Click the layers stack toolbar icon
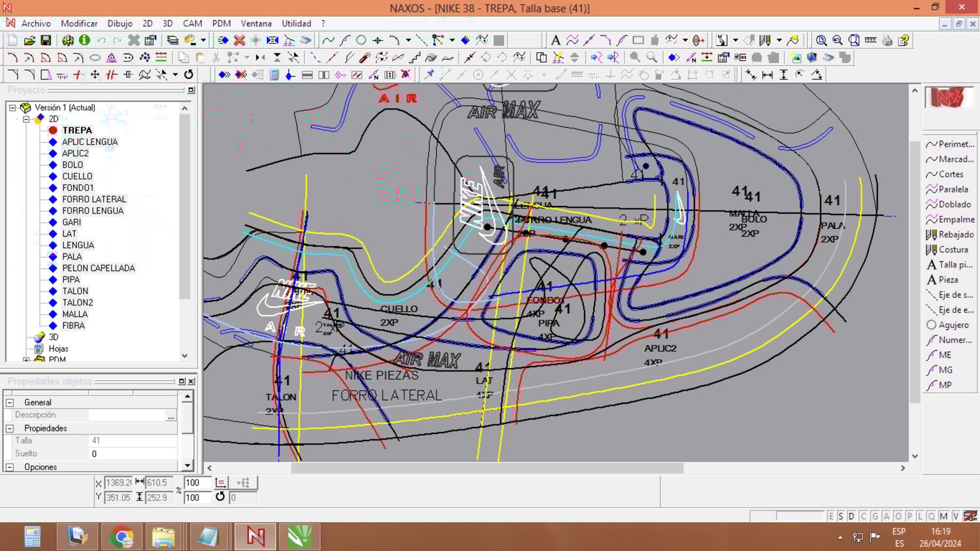The width and height of the screenshot is (980, 551). [x=172, y=41]
